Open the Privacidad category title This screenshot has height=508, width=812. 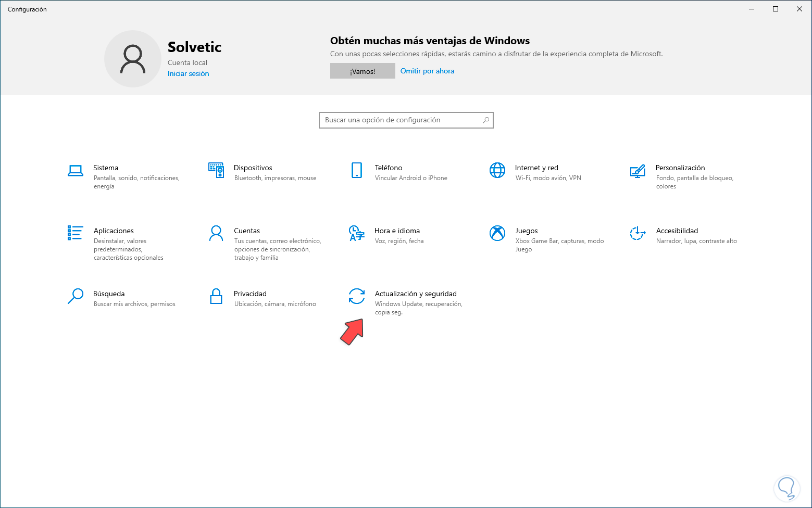click(x=250, y=294)
